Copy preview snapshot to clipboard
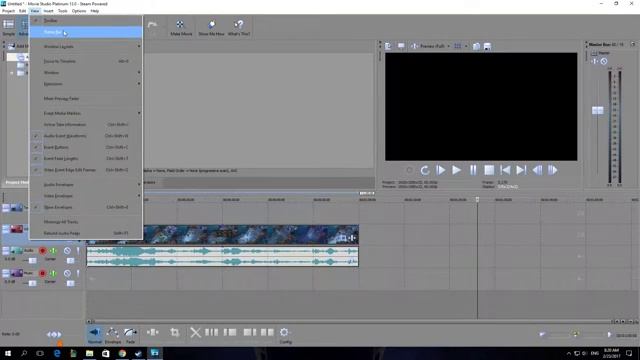Screen dimensions: 640x360 click(x=476, y=46)
